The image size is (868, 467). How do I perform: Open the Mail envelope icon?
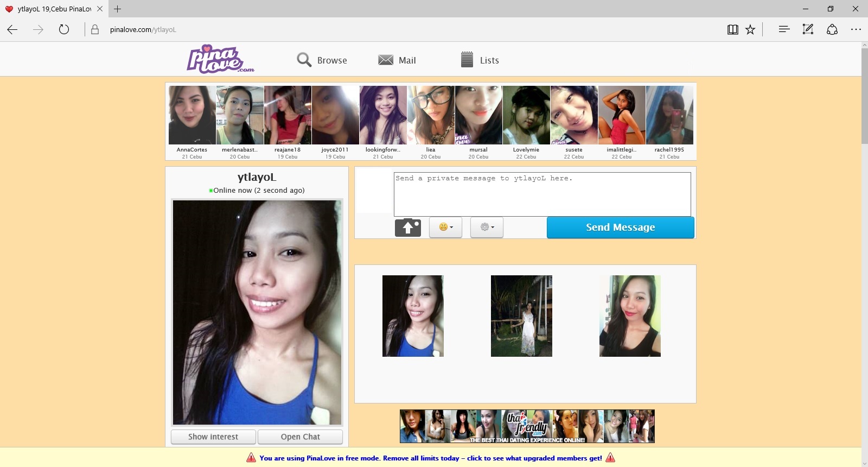386,60
